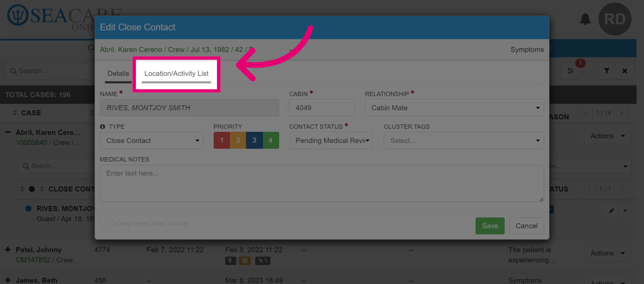
Task: Click the location pin badge for Patel
Action: tap(230, 261)
